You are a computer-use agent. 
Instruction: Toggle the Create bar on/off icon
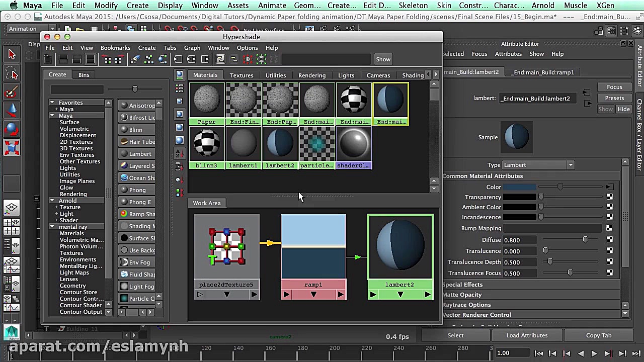pos(47,59)
